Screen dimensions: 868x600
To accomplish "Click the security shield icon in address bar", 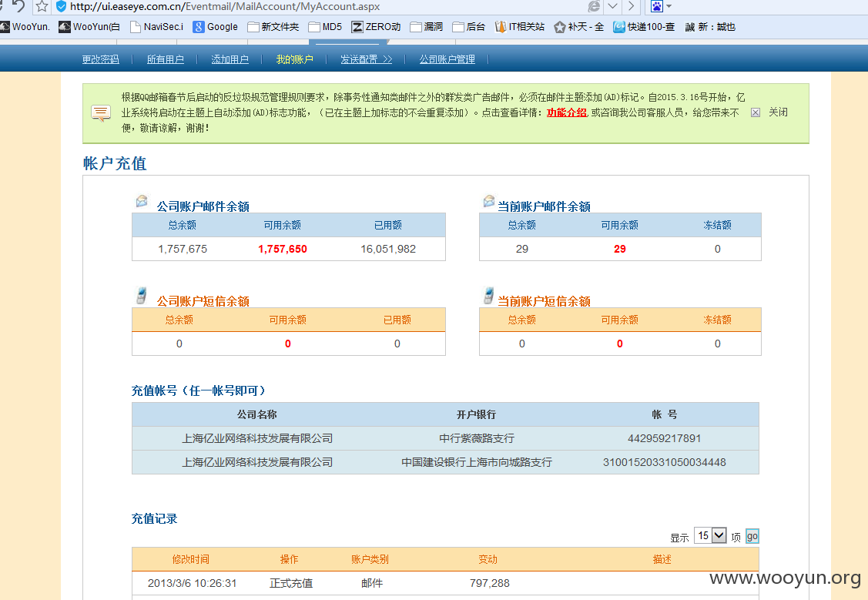I will tap(62, 7).
